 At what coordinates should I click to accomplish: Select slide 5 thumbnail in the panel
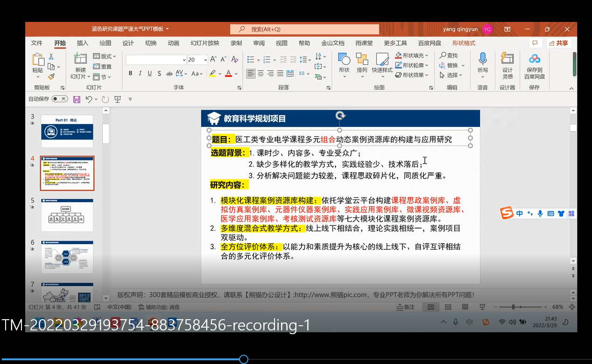[67, 215]
